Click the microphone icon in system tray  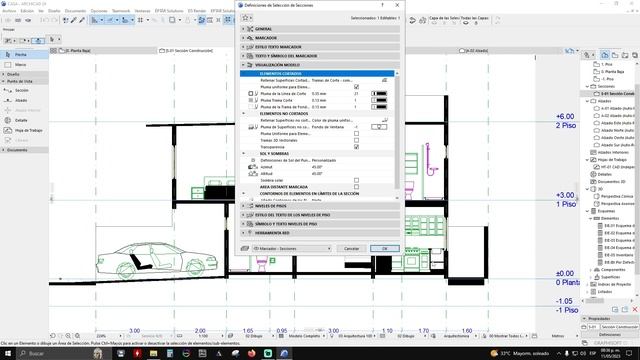coord(567,353)
